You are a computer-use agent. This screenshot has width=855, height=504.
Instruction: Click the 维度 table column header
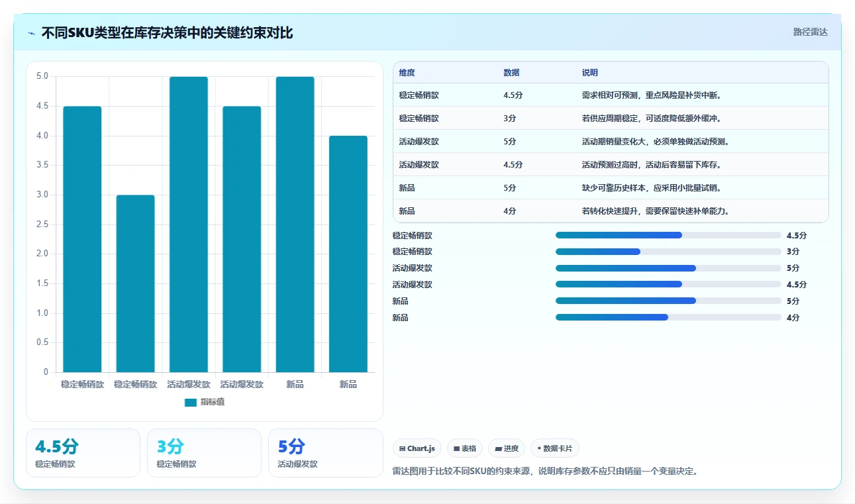[x=407, y=72]
